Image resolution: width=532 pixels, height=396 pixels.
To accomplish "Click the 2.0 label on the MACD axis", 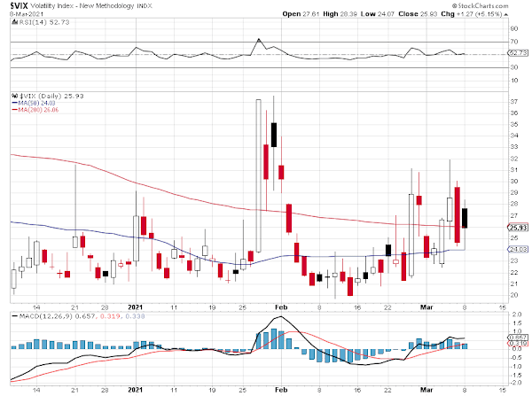I will (x=516, y=314).
